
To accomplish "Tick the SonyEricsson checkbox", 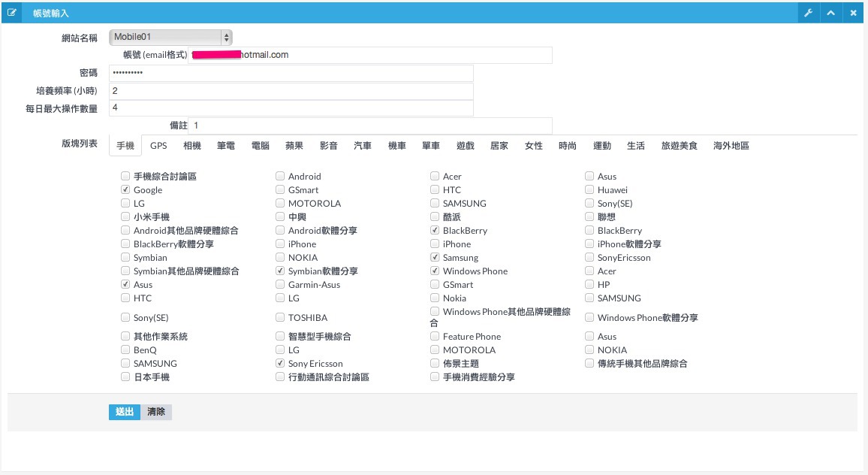I will coord(589,257).
